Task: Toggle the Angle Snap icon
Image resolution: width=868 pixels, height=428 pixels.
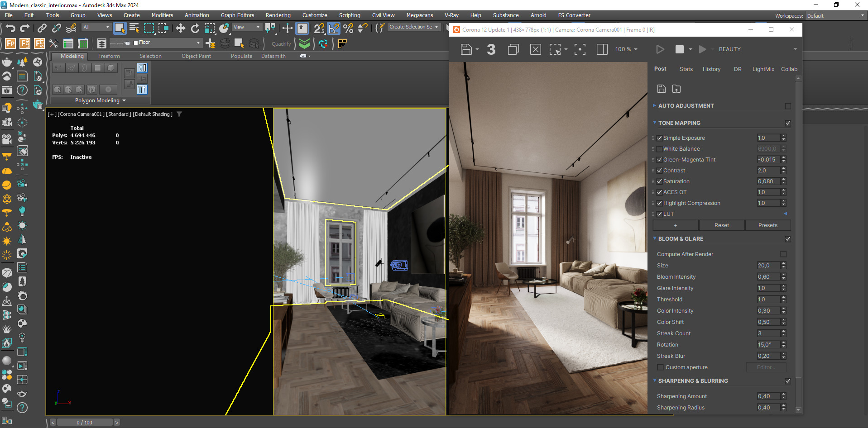Action: click(x=334, y=29)
